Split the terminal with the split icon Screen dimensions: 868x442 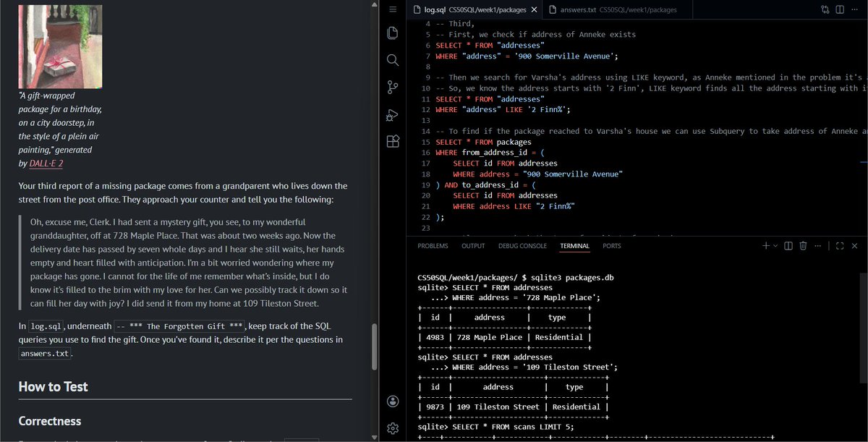(788, 246)
